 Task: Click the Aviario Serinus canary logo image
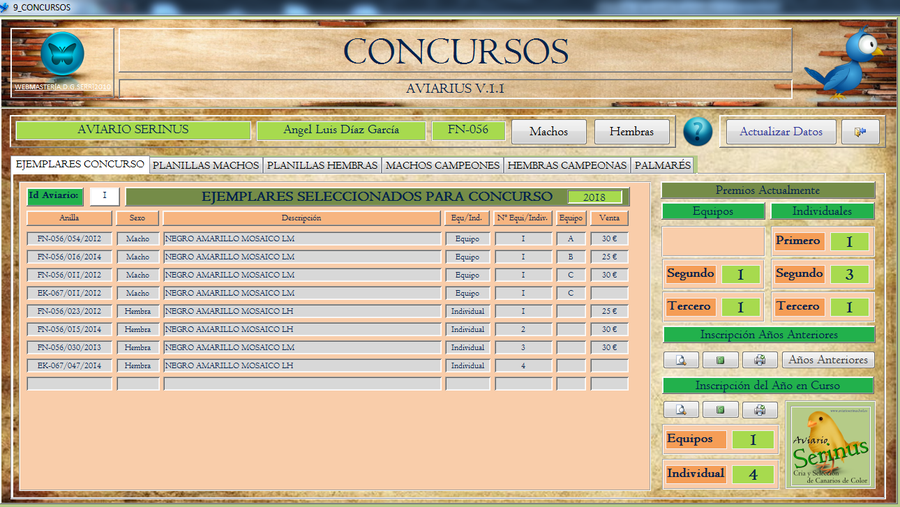[x=830, y=445]
